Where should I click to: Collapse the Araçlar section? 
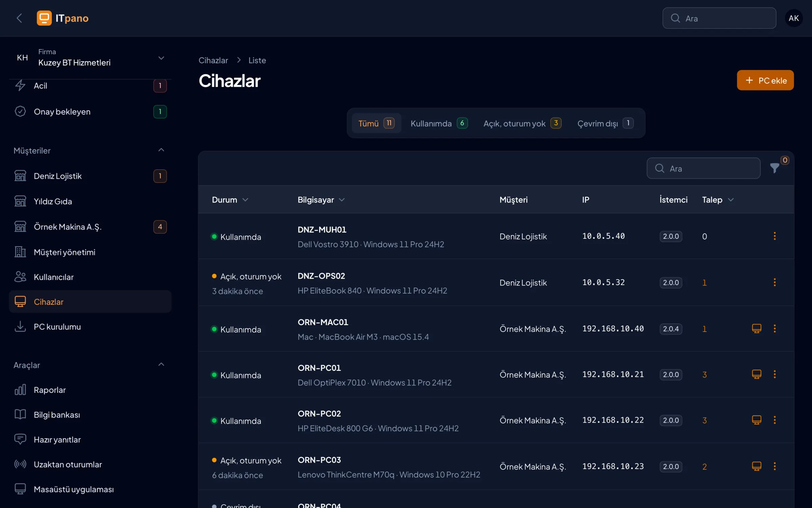pos(161,365)
